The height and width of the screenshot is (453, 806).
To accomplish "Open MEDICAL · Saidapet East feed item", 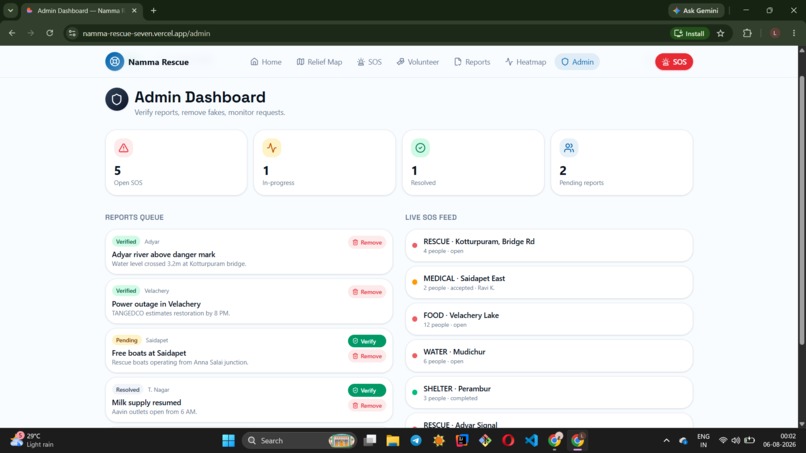I will coord(548,282).
